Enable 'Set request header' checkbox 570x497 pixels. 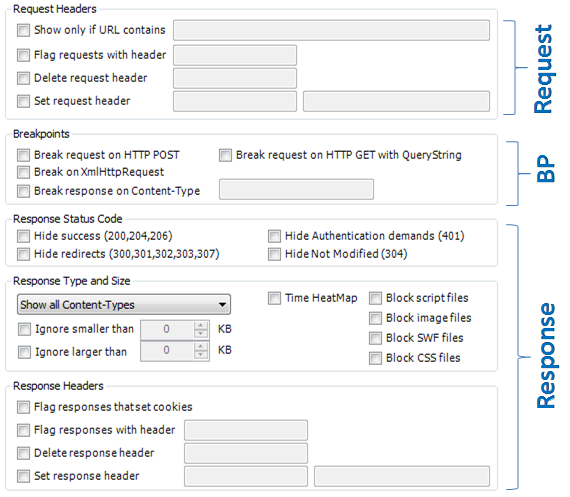point(23,101)
